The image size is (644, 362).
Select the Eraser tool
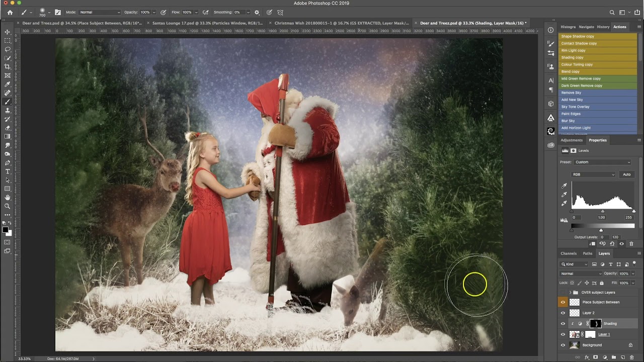point(8,128)
